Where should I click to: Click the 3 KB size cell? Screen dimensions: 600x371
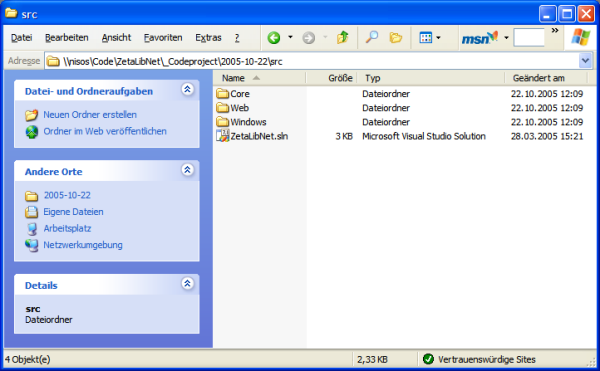344,136
